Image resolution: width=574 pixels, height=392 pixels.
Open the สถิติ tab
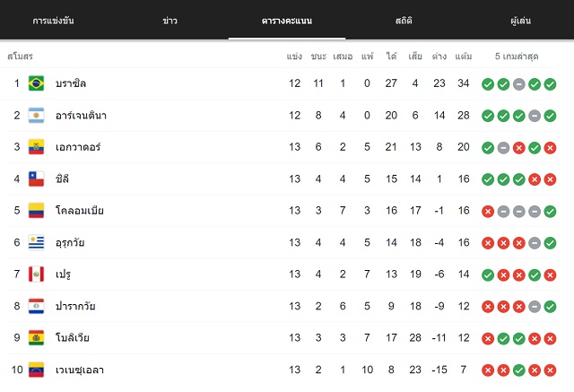pos(404,21)
